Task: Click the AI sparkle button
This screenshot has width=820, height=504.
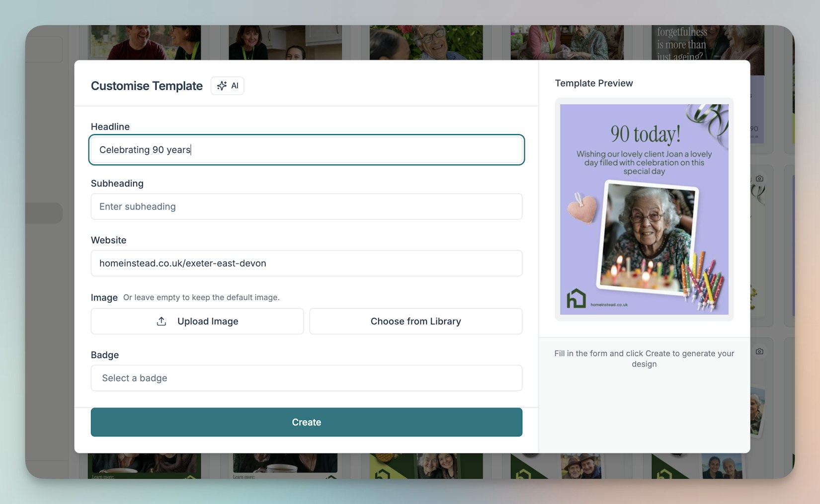Action: 227,86
